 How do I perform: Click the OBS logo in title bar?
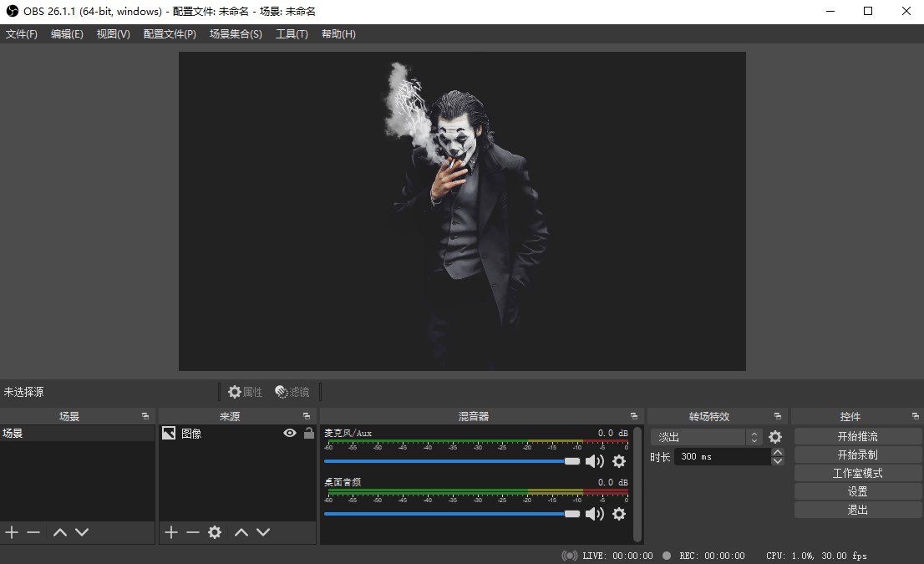13,11
